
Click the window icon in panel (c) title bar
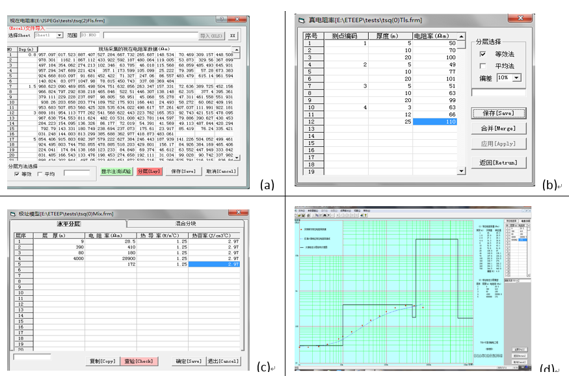click(13, 214)
